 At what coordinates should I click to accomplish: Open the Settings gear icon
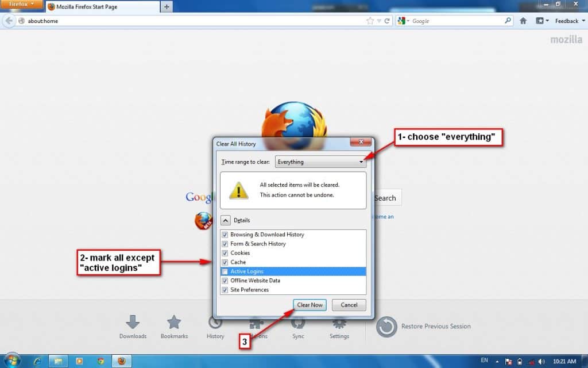click(339, 323)
